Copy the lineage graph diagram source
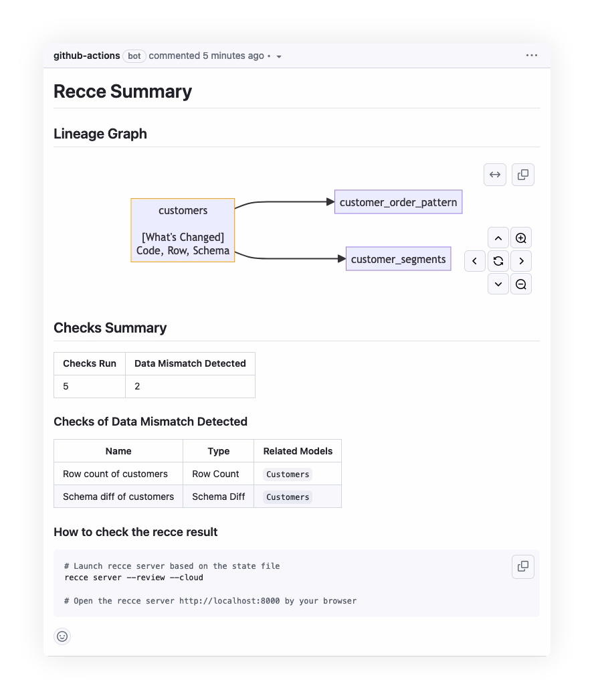The image size is (594, 700). (523, 175)
